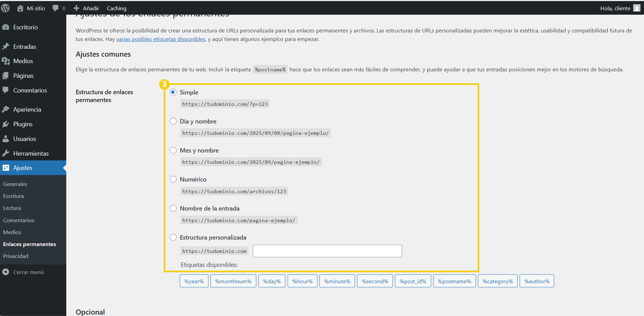Pick the Numérico permalink radio option
Viewport: 644px width, 316px height.
tap(173, 179)
